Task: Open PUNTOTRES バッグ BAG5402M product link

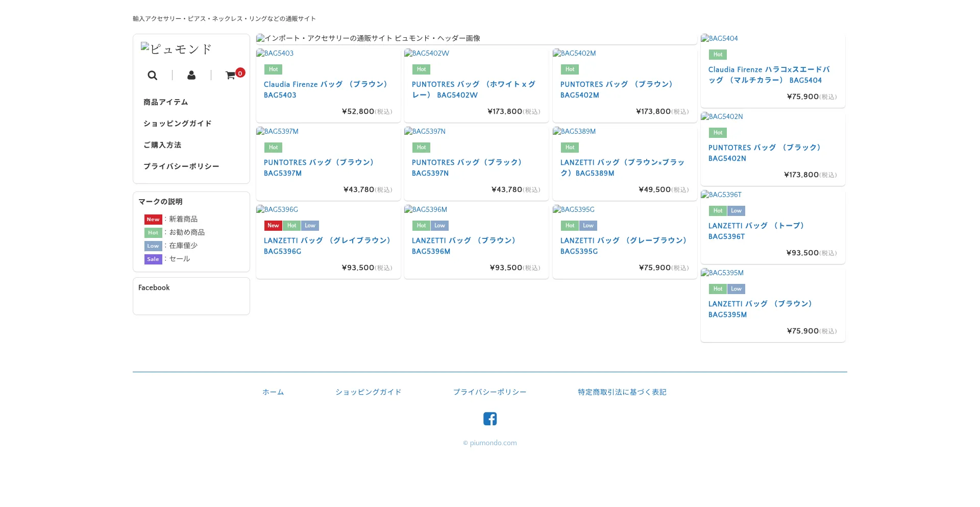Action: tap(617, 89)
